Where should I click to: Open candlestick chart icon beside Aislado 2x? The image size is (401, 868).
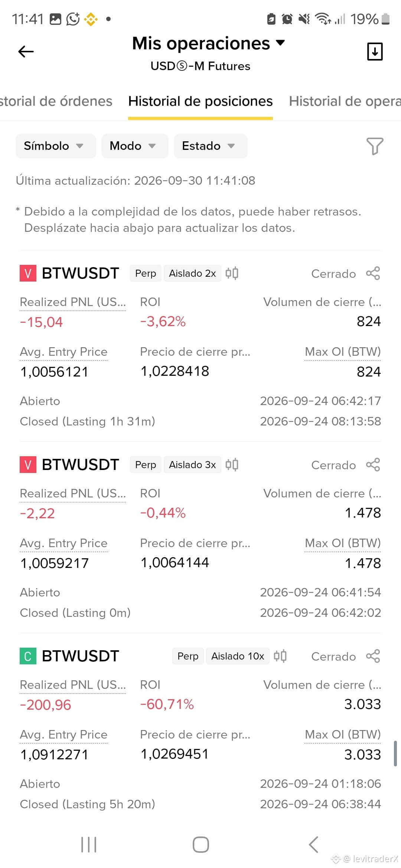click(x=232, y=273)
